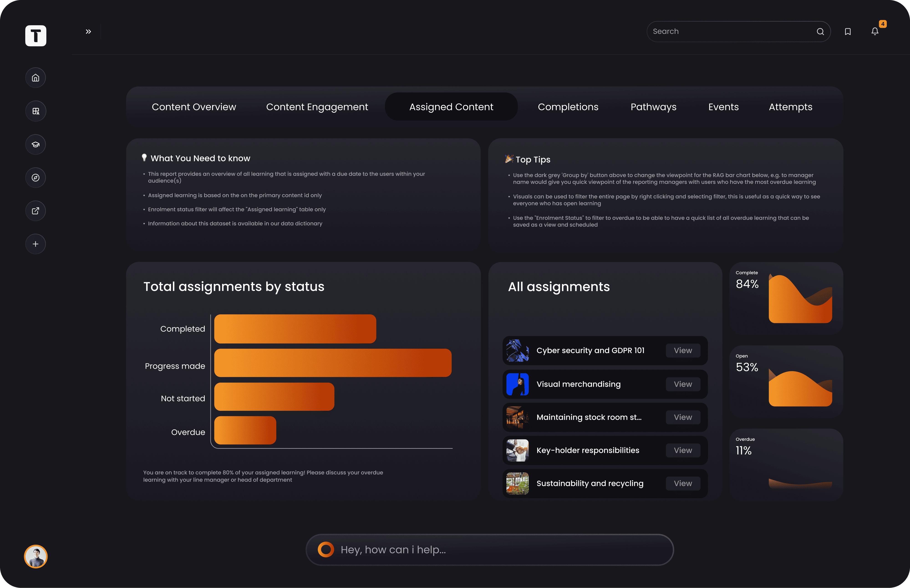Open notifications bell with 4 badge
Viewport: 910px width, 588px height.
tap(875, 31)
